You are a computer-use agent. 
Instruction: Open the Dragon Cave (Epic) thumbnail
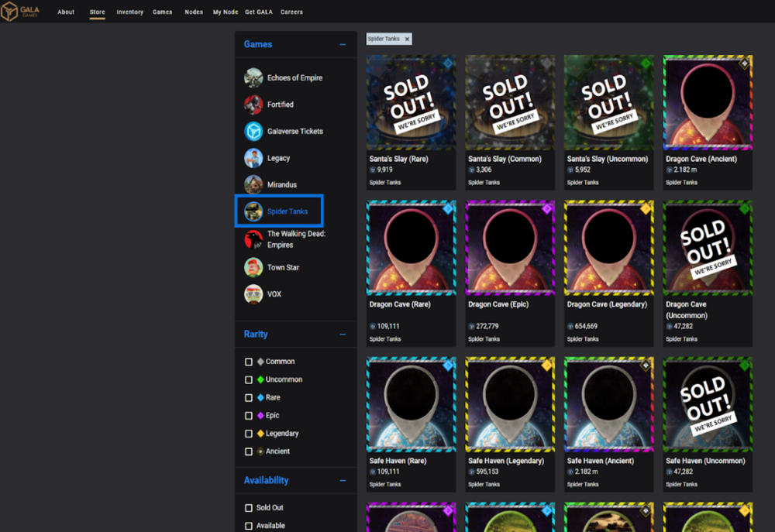[510, 248]
